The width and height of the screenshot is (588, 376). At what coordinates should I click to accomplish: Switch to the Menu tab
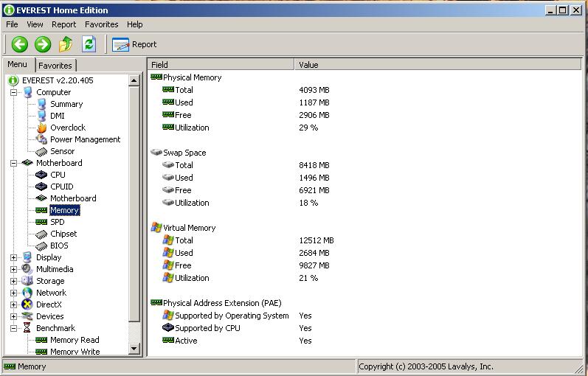click(17, 64)
